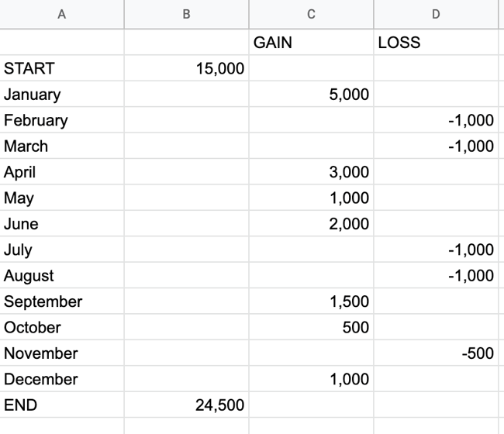Click the December row label cell
The height and width of the screenshot is (434, 504).
point(62,380)
